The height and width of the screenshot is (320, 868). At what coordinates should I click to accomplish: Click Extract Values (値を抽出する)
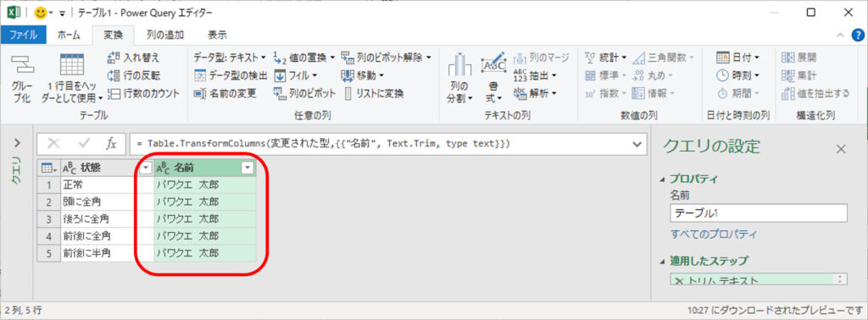point(815,93)
